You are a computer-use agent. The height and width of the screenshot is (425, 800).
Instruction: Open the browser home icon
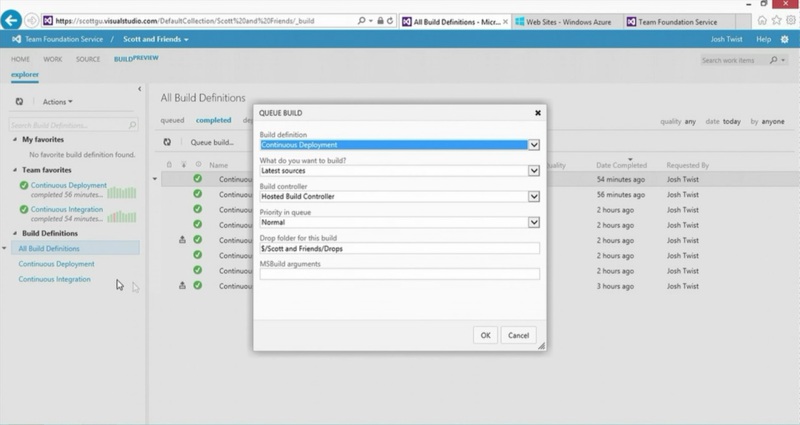(x=762, y=20)
